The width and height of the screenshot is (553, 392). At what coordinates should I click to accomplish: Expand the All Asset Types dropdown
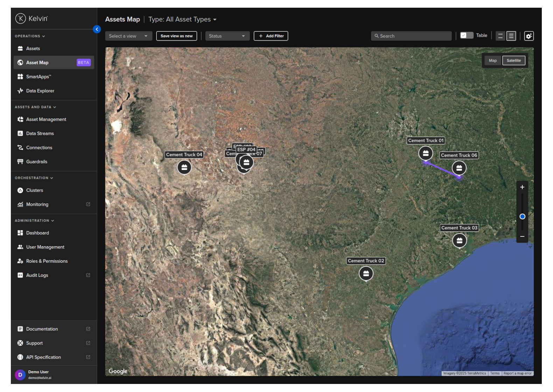click(182, 20)
